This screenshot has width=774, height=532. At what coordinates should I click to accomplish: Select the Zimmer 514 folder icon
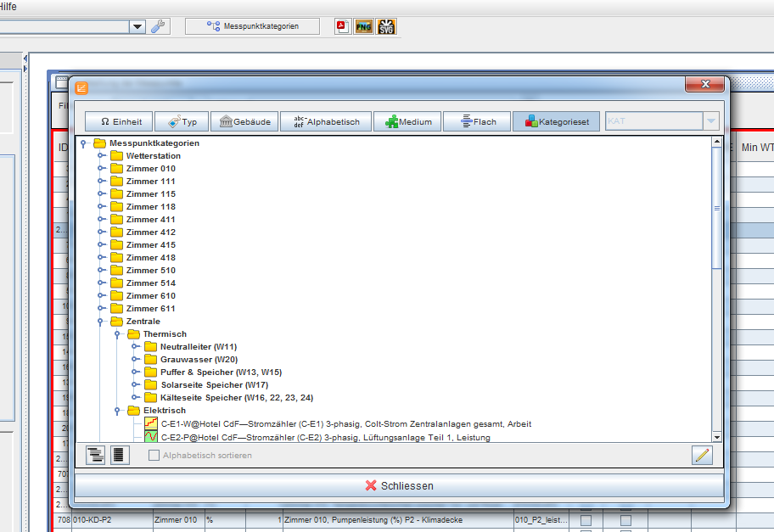116,283
